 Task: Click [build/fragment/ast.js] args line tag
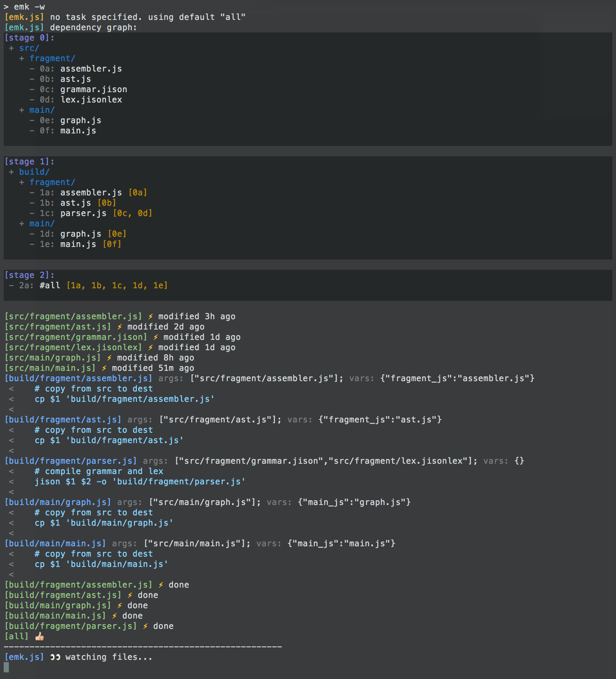click(x=63, y=420)
